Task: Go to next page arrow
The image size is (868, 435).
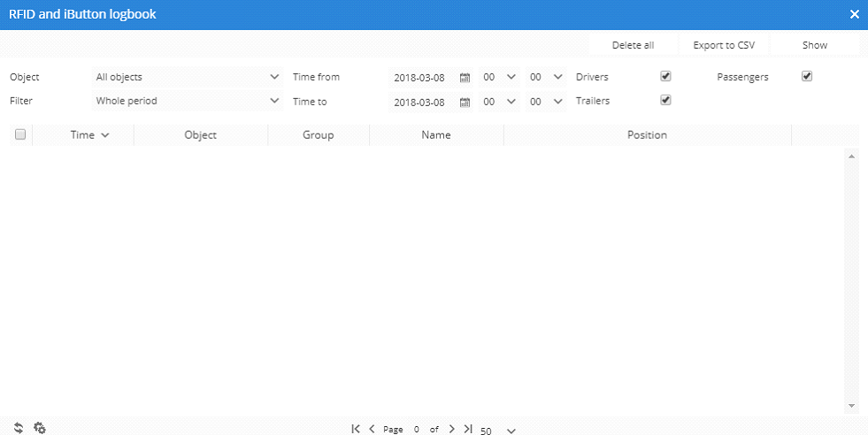Action: pos(451,429)
